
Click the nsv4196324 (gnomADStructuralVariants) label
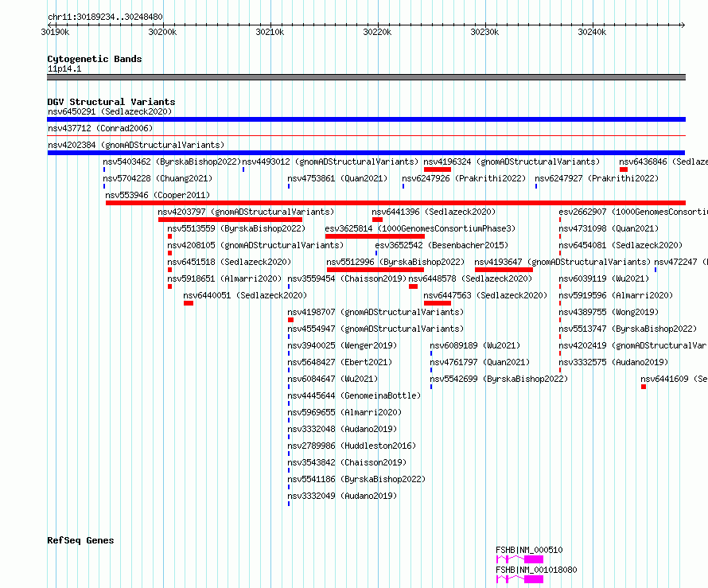pyautogui.click(x=512, y=162)
